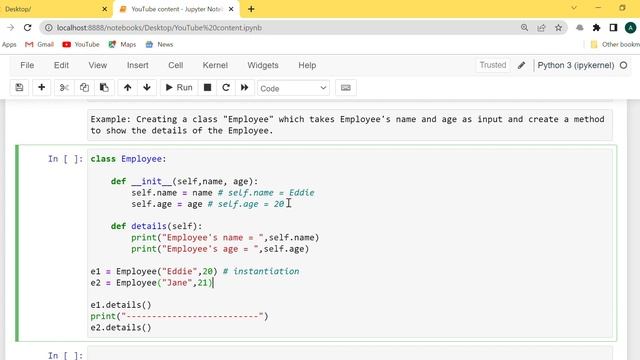
Task: Click the pencil edit mode icon
Action: [521, 65]
